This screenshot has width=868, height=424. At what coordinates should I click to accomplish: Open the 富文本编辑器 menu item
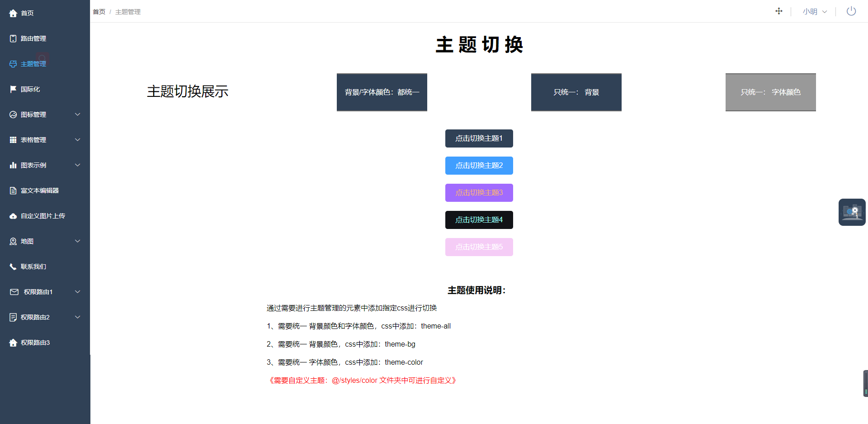coord(45,191)
